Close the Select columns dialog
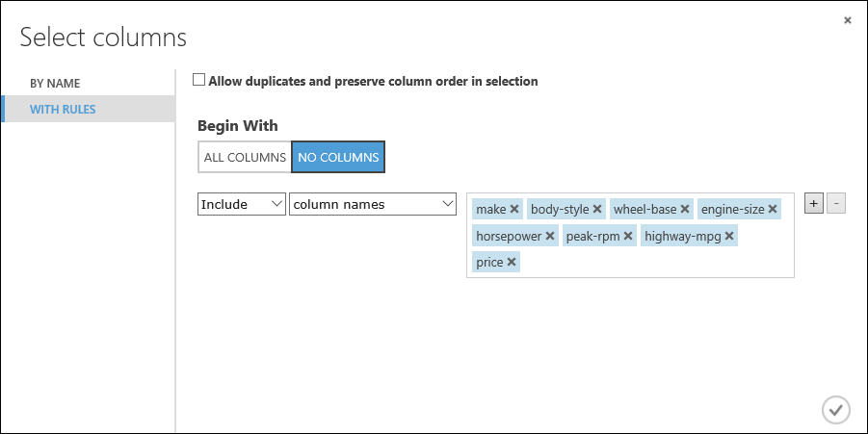The height and width of the screenshot is (434, 868). 848,20
